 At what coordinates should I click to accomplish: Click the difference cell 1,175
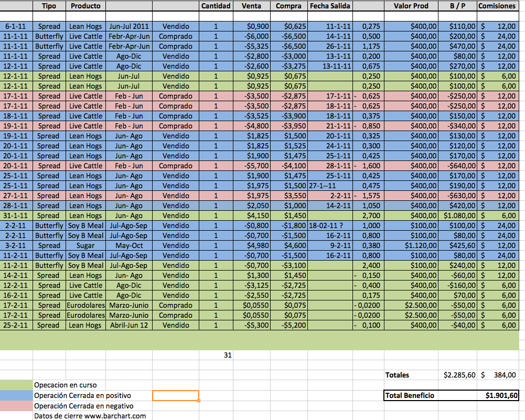pos(368,46)
